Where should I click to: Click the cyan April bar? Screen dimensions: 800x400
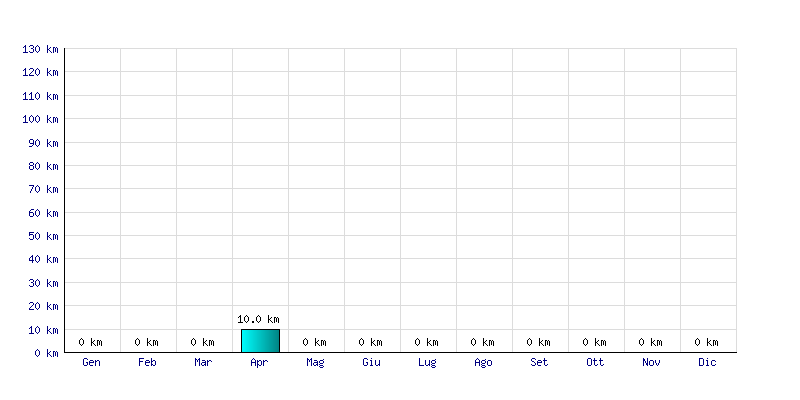click(260, 341)
